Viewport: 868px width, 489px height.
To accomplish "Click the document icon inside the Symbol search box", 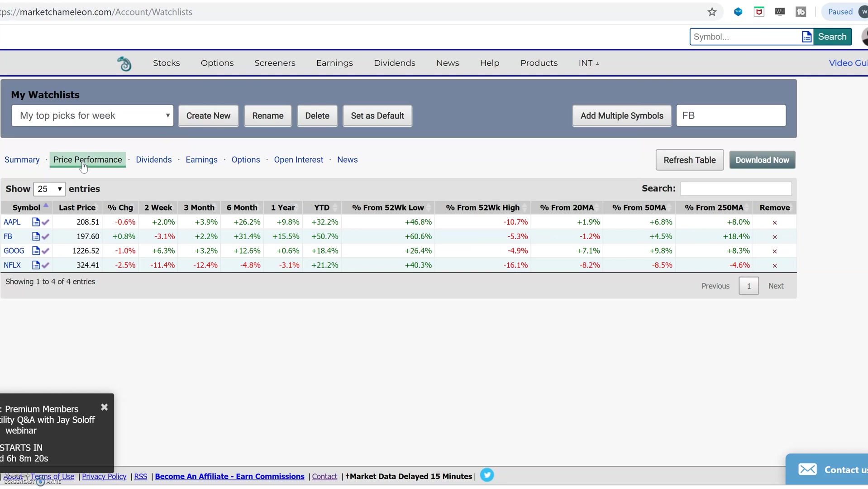I will tap(807, 37).
